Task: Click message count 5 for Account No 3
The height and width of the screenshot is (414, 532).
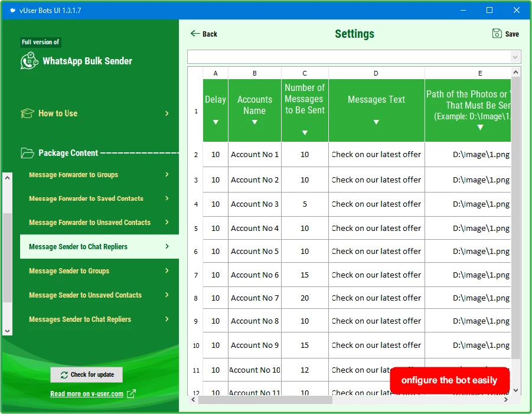Action: [305, 204]
